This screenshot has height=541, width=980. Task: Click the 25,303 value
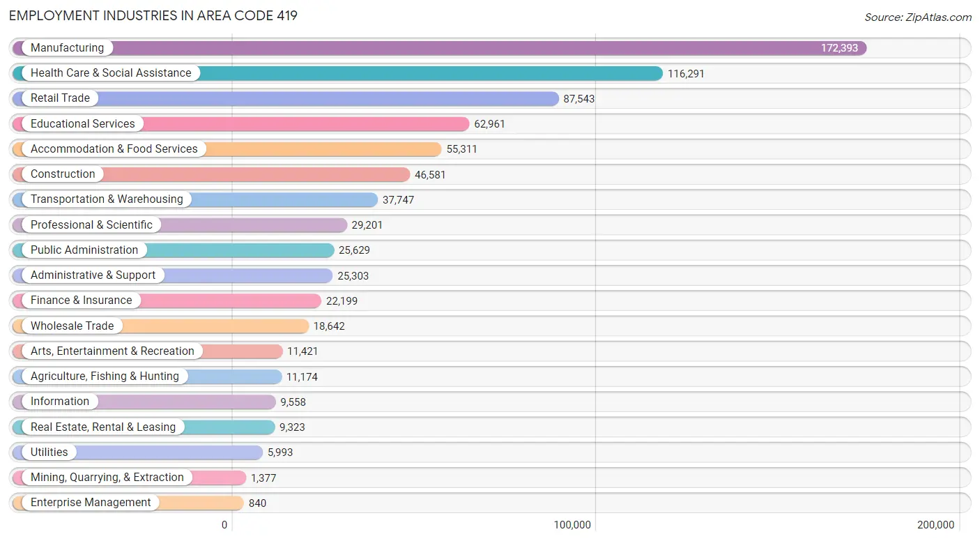[x=353, y=275]
